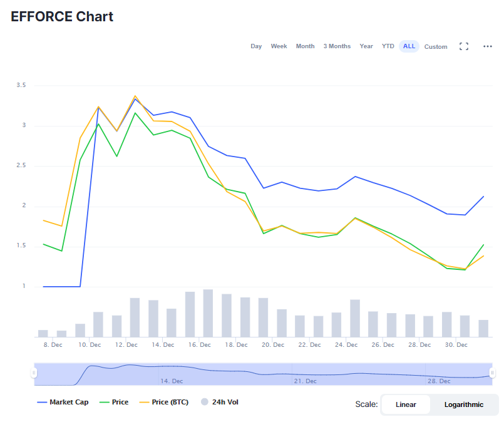The image size is (504, 422).
Task: Open fullscreen chart view icon
Action: pyautogui.click(x=464, y=46)
